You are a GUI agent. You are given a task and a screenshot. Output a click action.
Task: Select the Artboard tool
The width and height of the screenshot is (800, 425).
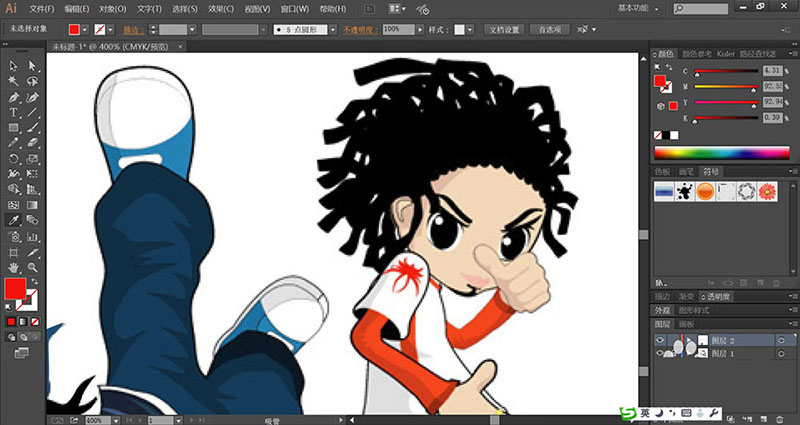pyautogui.click(x=14, y=252)
